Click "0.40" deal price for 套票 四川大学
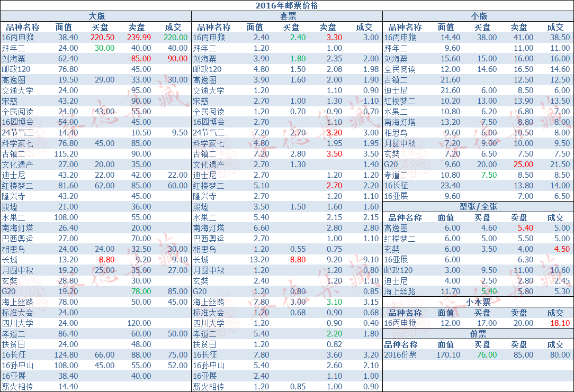Image resolution: width=574 pixels, height=392 pixels. (371, 323)
